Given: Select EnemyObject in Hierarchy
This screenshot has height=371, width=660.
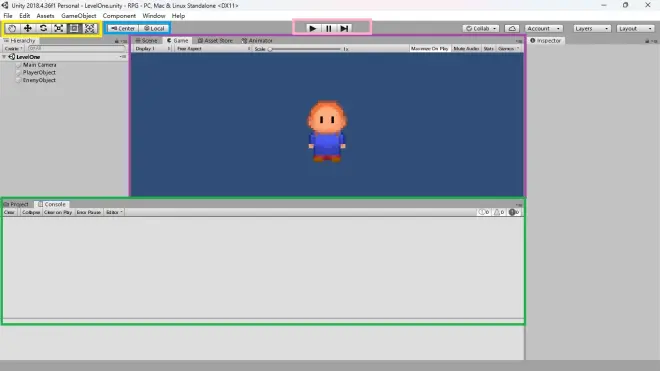Looking at the screenshot, I should [39, 80].
